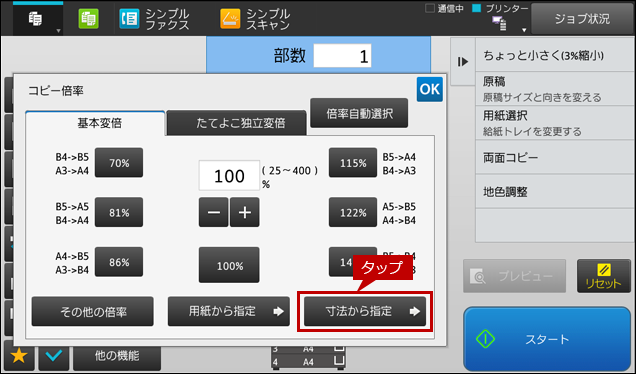Choose 両面コピー two-sided copy

click(x=554, y=157)
